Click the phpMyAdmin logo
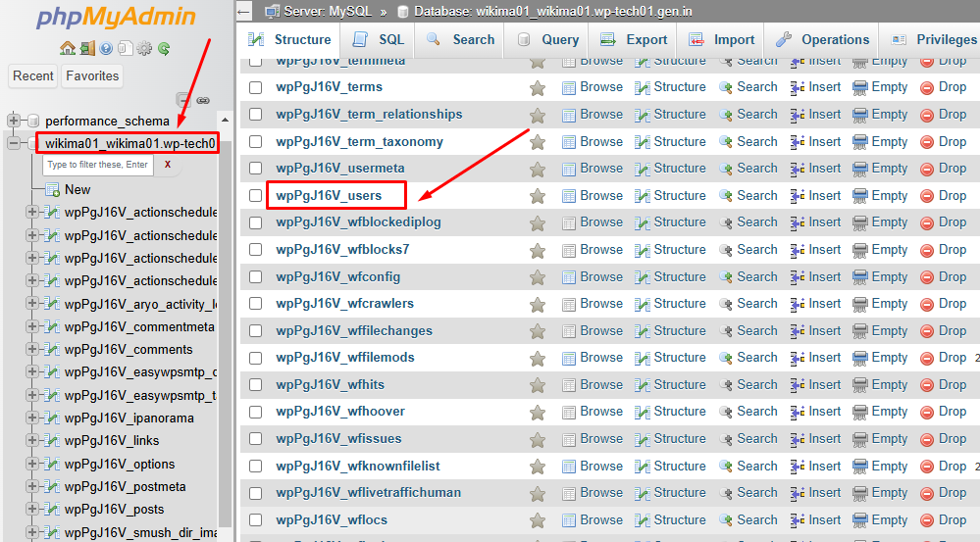 pos(117,17)
